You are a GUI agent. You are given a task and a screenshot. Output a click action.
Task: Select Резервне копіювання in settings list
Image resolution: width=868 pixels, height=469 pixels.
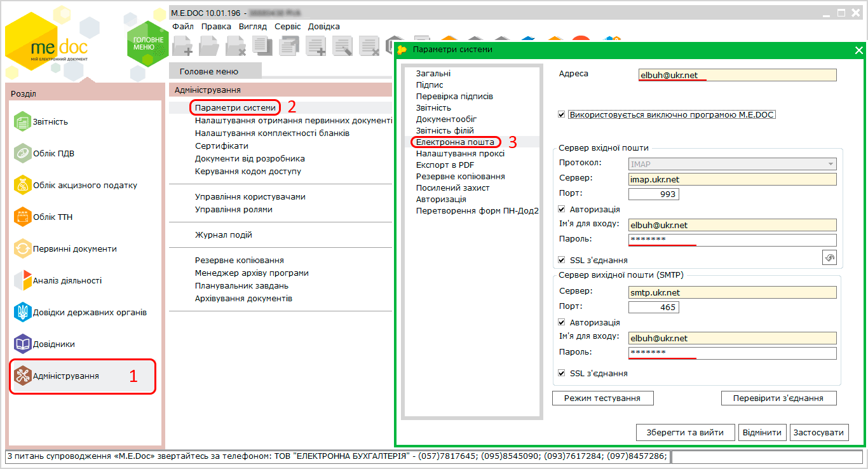(x=461, y=176)
